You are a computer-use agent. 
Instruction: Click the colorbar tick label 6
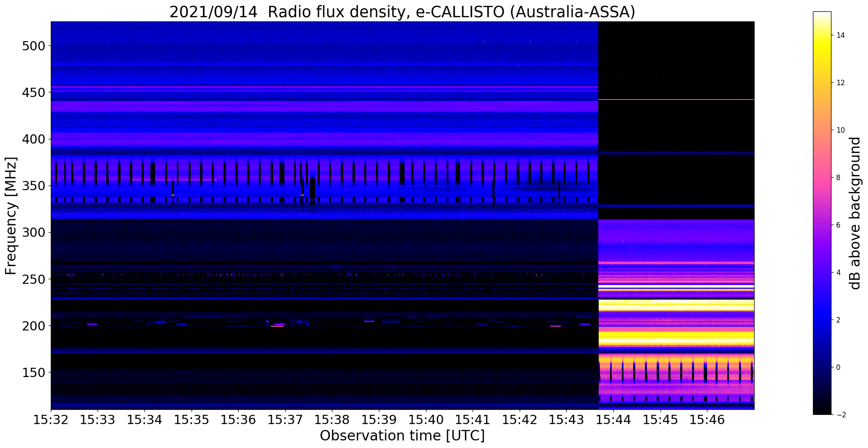[839, 225]
